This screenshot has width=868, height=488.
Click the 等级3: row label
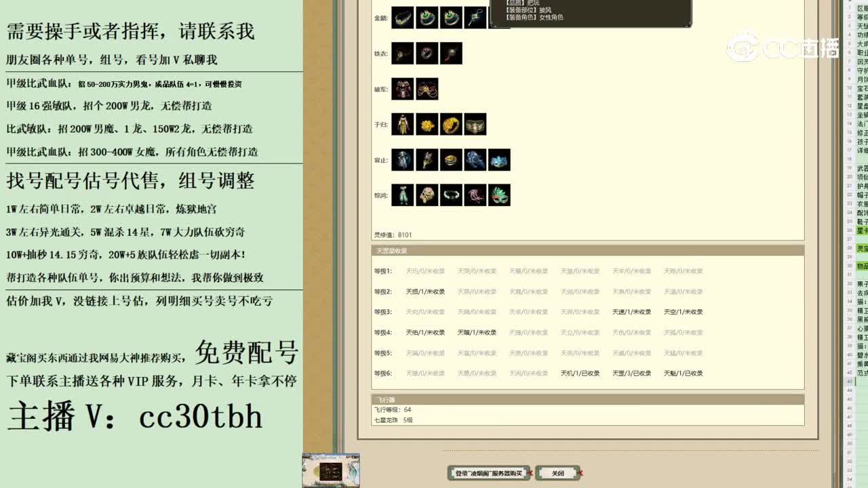point(382,312)
